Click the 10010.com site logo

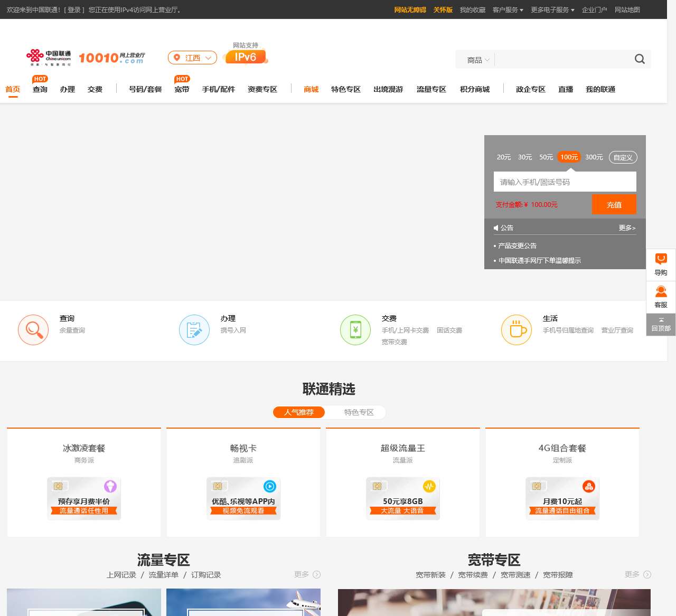(x=111, y=58)
